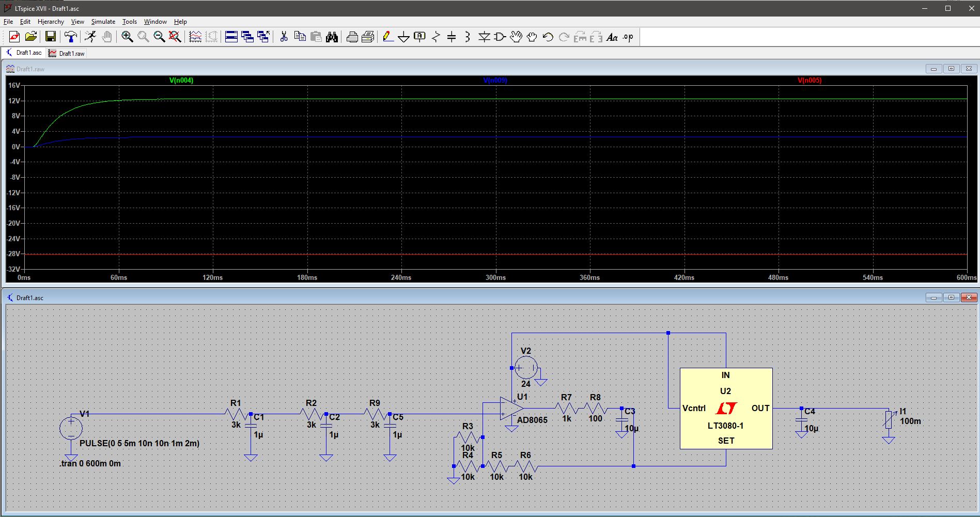Click the red V(n005) trace label
This screenshot has width=980, height=517.
click(810, 80)
